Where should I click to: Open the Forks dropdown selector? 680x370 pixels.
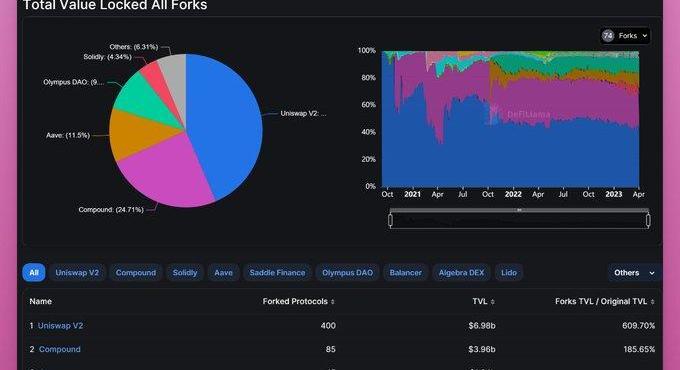[625, 36]
